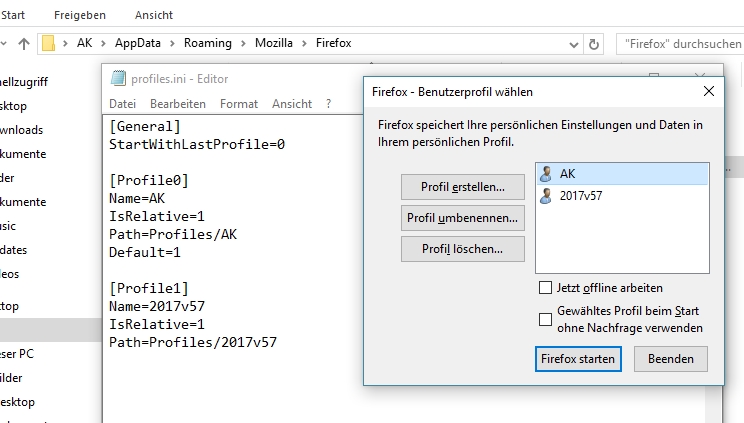Select Downloads in Explorer sidebar
This screenshot has height=423, width=744.
[21, 130]
